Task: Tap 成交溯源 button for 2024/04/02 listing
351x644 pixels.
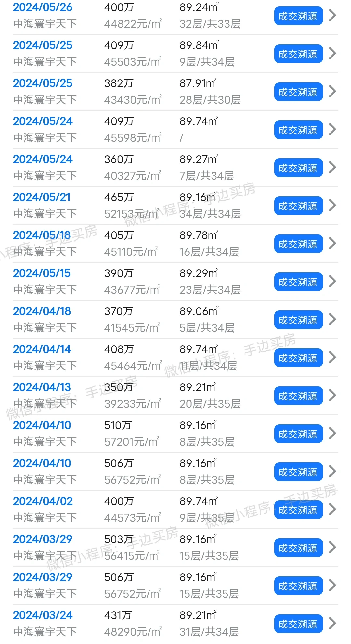Action: tap(298, 510)
